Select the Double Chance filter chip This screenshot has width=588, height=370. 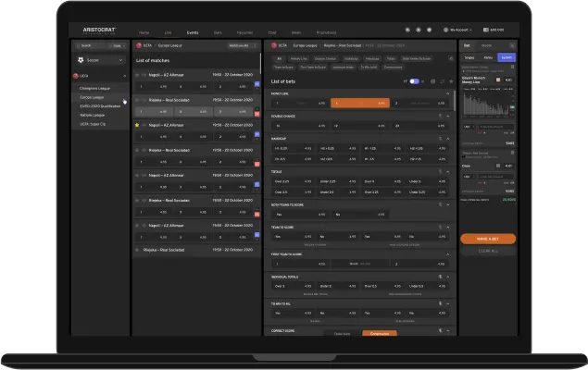(x=326, y=59)
